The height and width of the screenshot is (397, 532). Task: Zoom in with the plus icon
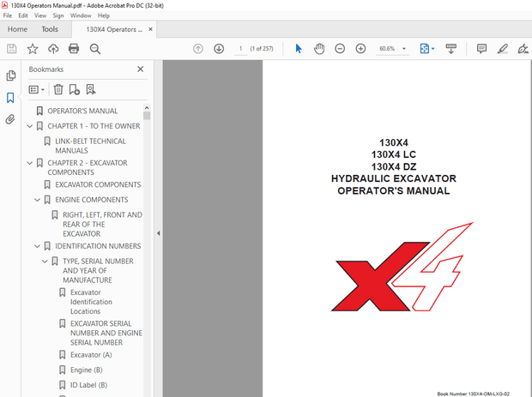tap(360, 49)
